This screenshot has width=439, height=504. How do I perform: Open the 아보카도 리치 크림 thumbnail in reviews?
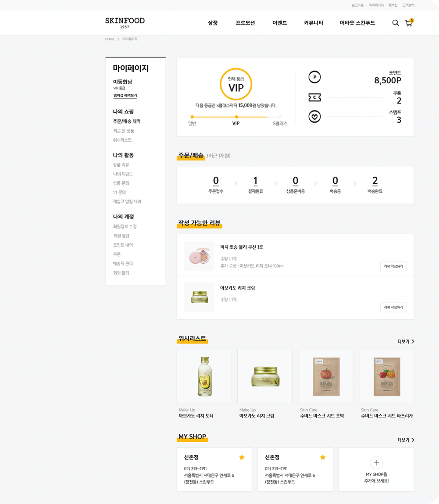[199, 297]
